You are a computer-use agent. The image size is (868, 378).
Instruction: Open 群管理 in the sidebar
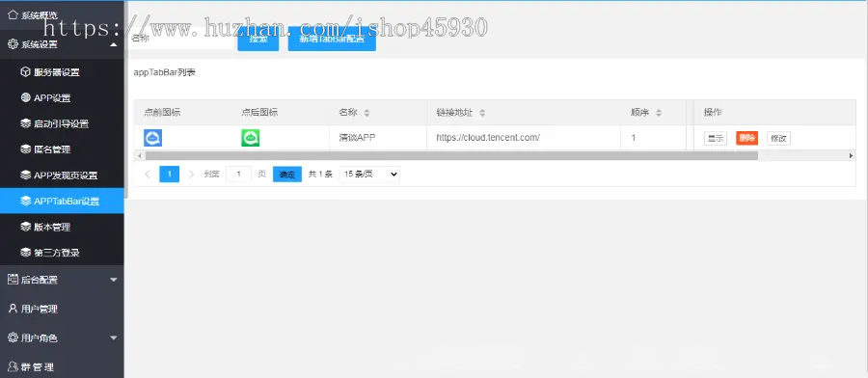click(62, 366)
